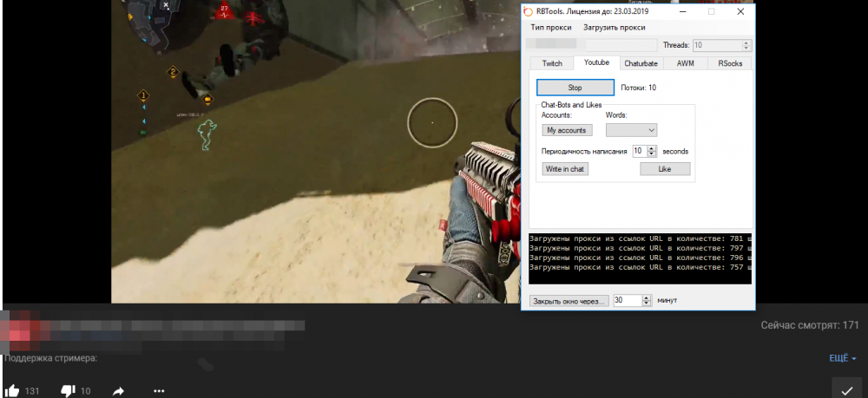Click the Закрыть окно через button
This screenshot has width=868, height=398.
[569, 300]
